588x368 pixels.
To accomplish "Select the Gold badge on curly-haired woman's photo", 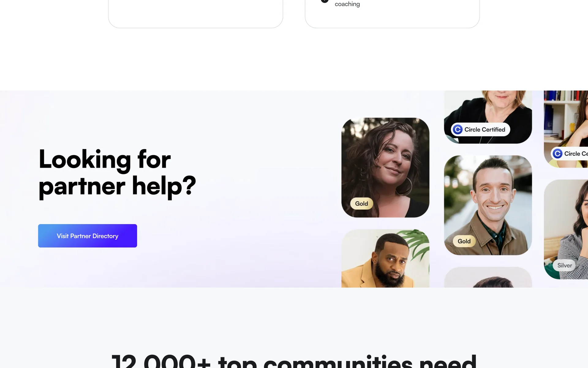I will [x=361, y=204].
